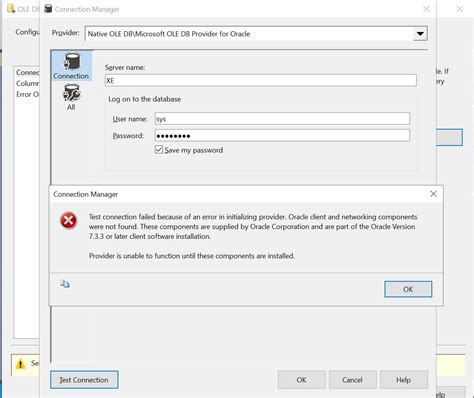Close the error message dialog
The width and height of the screenshot is (474, 398).
click(433, 194)
